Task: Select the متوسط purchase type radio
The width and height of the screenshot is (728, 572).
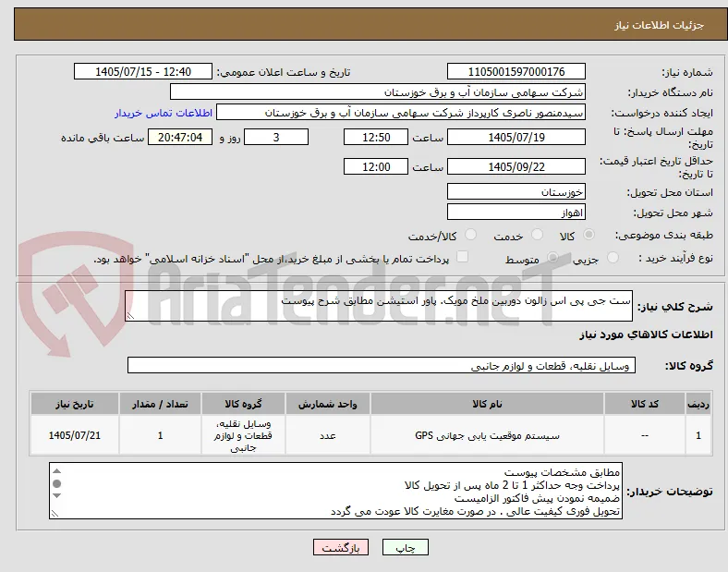Action: pos(552,257)
